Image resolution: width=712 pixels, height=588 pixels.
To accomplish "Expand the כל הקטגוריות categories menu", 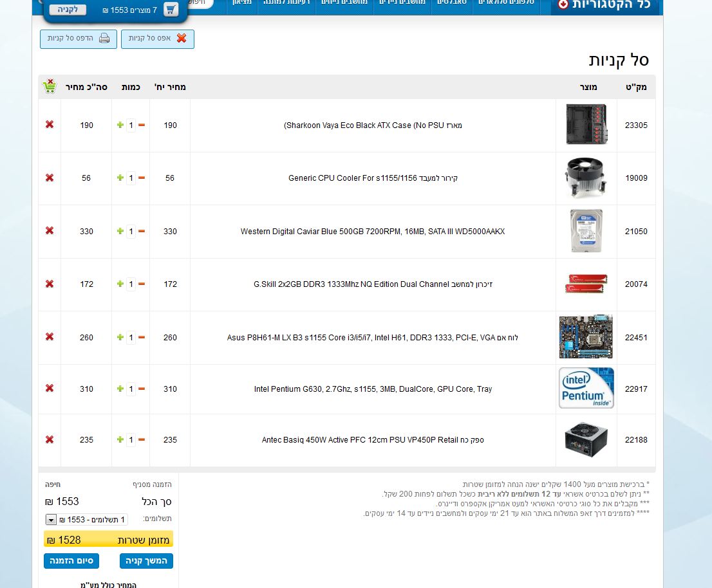I will [x=604, y=5].
